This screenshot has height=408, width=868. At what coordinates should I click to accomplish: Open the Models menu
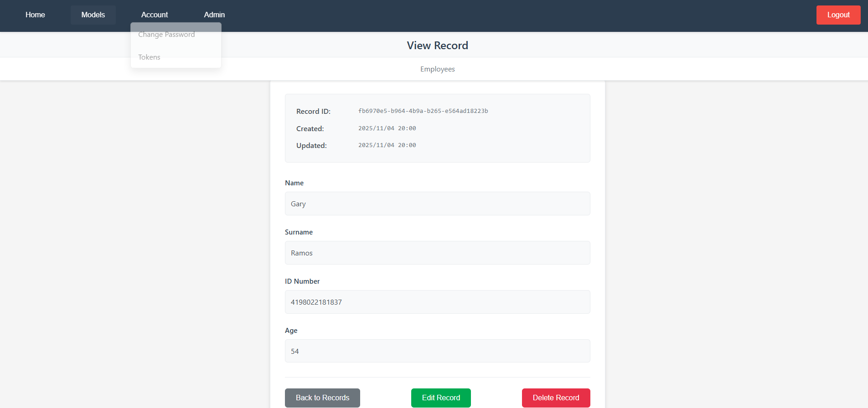pos(93,15)
